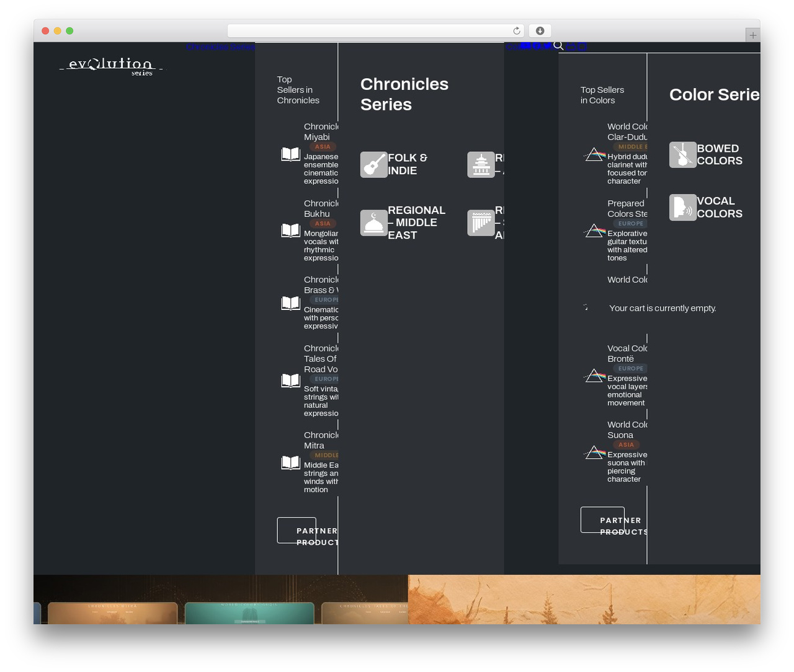Click the browser address bar
794x672 pixels.
click(x=376, y=31)
